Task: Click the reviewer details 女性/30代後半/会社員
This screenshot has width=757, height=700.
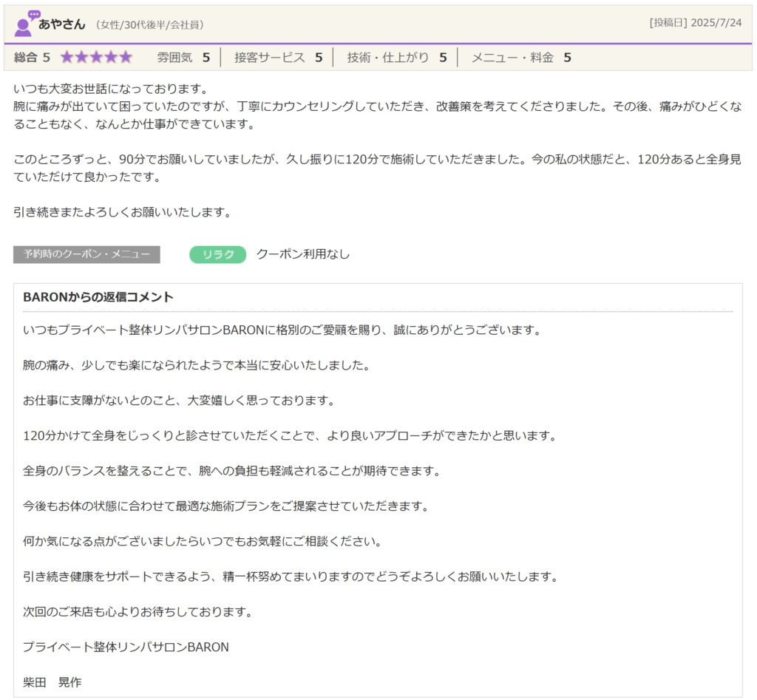Action: 149,25
